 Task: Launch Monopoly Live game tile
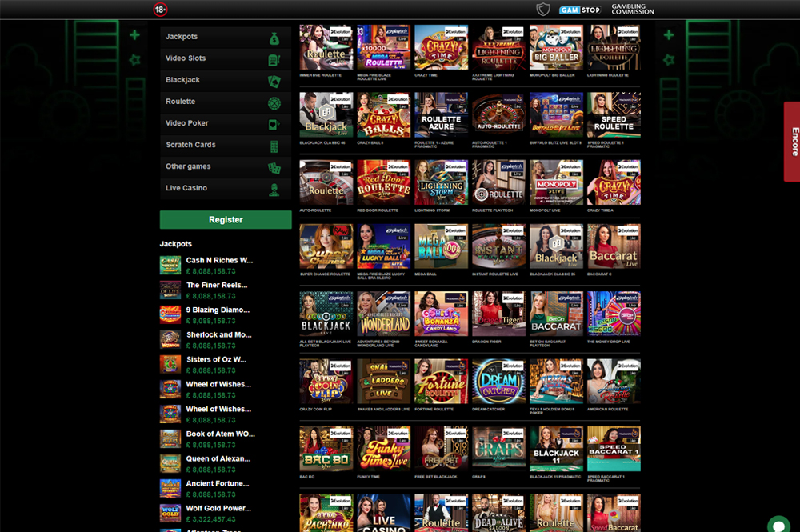[556, 182]
